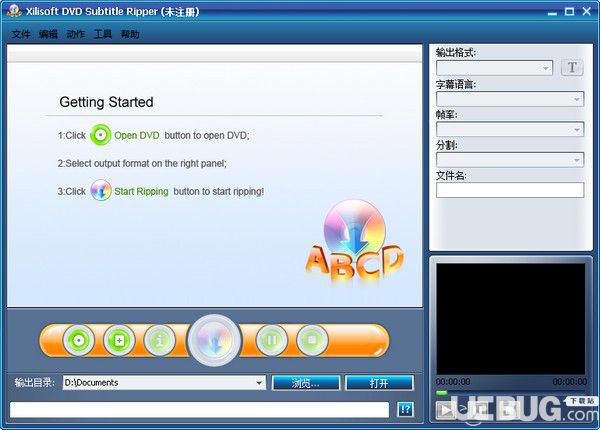Click the bottom status text field
This screenshot has height=430, width=600.
(199, 410)
